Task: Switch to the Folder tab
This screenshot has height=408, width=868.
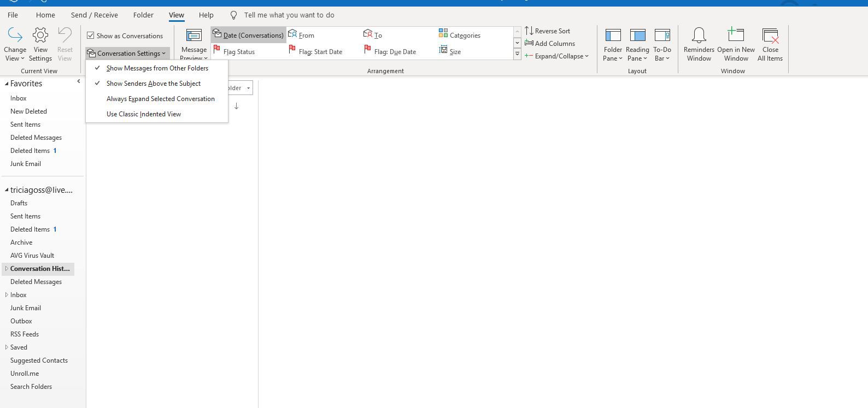Action: (x=143, y=15)
